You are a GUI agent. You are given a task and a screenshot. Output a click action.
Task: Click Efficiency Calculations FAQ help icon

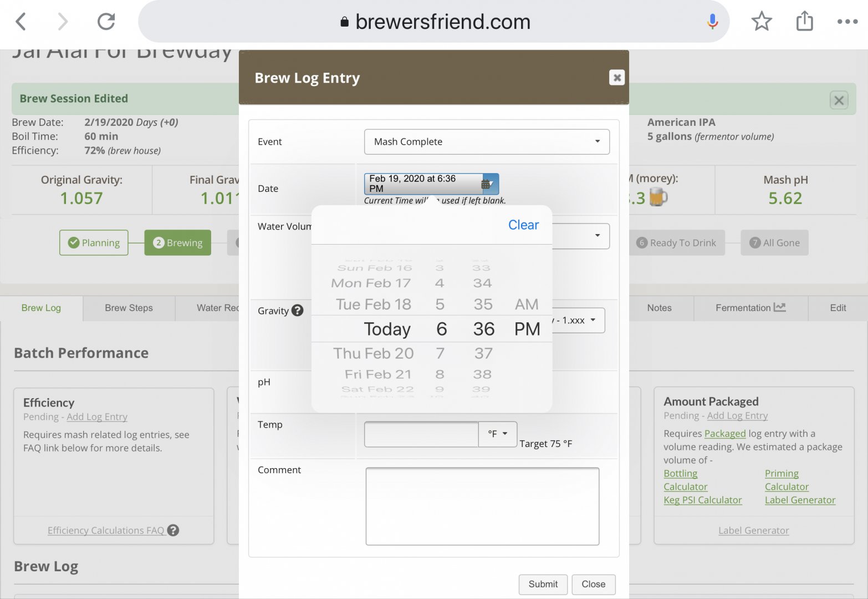click(173, 530)
